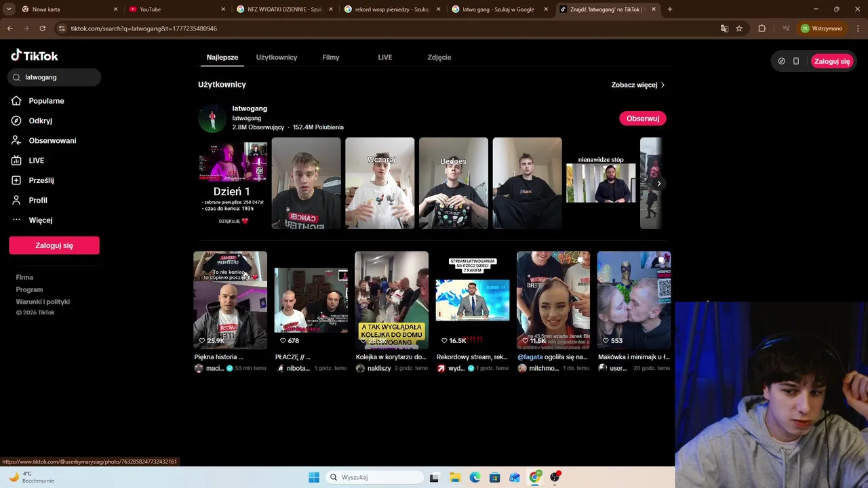Show next videos with carousel right arrow
The image size is (868, 488).
tap(658, 184)
